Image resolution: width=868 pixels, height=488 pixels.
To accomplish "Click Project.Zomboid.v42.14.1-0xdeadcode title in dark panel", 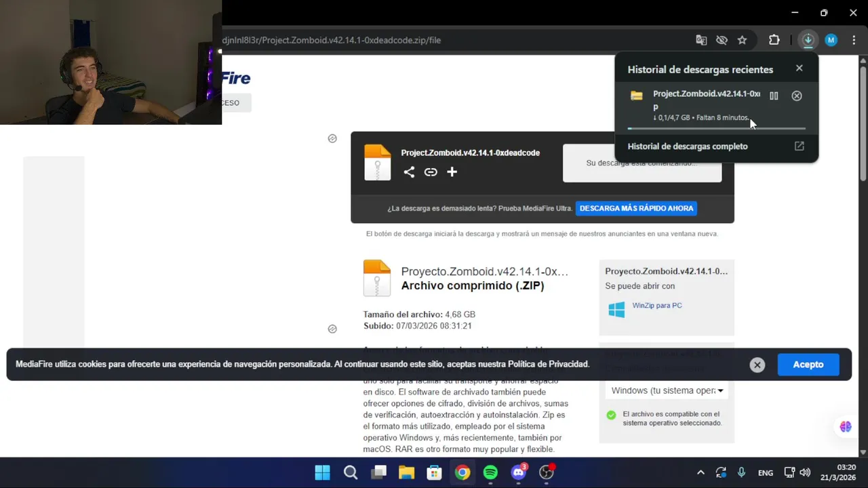I will (470, 153).
